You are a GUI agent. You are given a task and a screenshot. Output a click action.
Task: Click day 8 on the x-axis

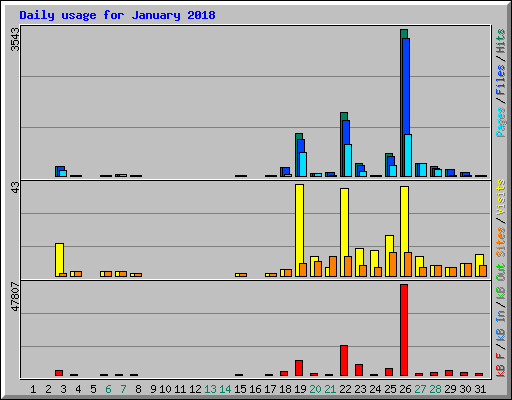pyautogui.click(x=138, y=389)
